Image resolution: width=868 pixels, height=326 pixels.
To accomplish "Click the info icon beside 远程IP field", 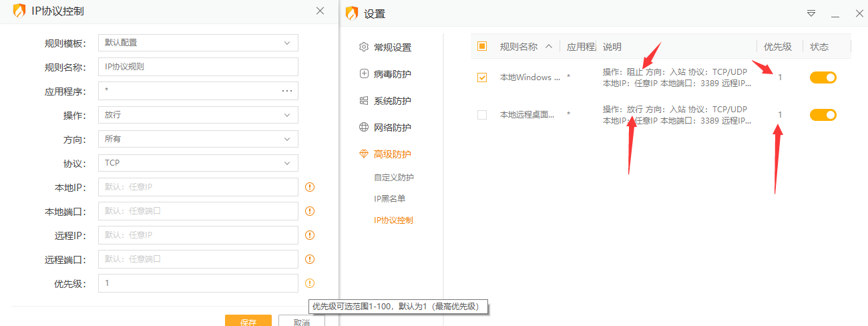I will 310,235.
